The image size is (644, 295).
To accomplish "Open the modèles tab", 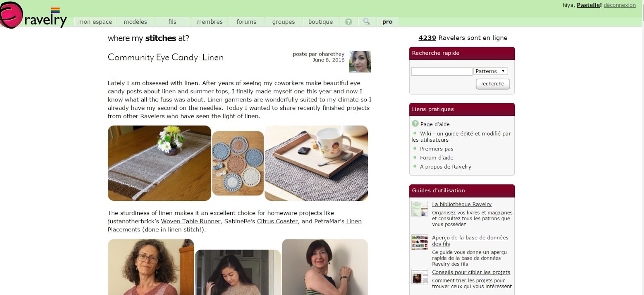I will [x=135, y=22].
